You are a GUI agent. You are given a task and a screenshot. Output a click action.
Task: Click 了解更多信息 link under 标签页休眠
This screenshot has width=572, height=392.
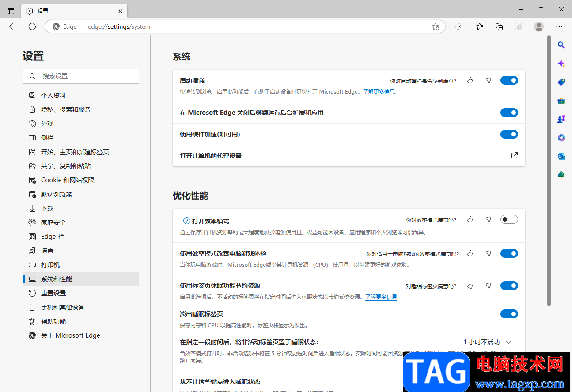point(381,297)
